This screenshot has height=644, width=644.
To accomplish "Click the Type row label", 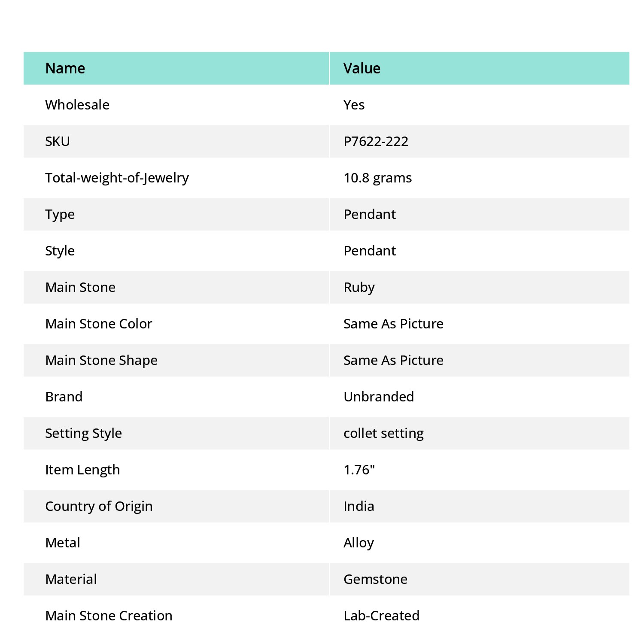I will click(60, 215).
